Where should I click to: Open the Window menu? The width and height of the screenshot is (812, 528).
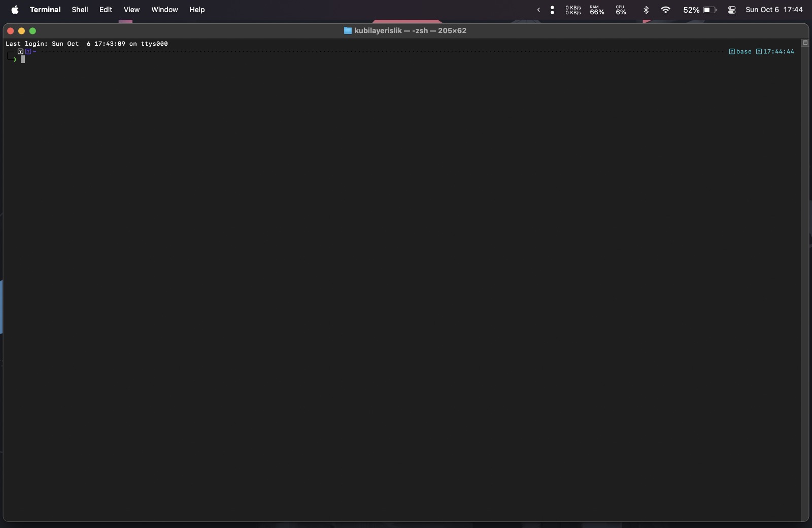pyautogui.click(x=164, y=10)
